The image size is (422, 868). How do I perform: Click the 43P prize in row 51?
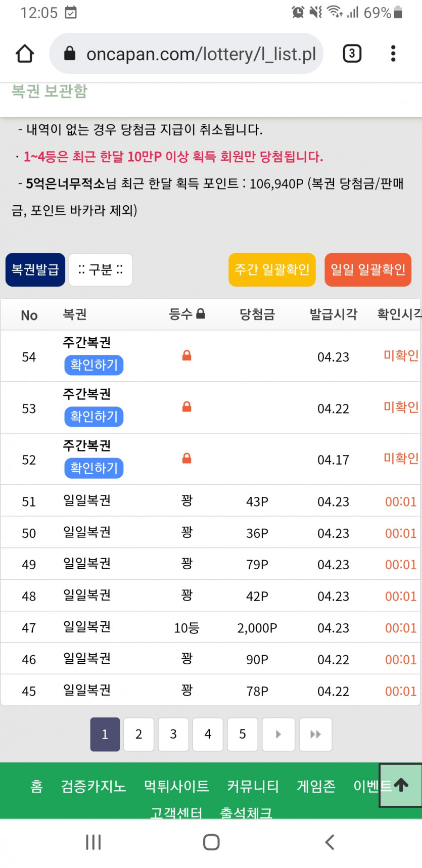point(257,501)
